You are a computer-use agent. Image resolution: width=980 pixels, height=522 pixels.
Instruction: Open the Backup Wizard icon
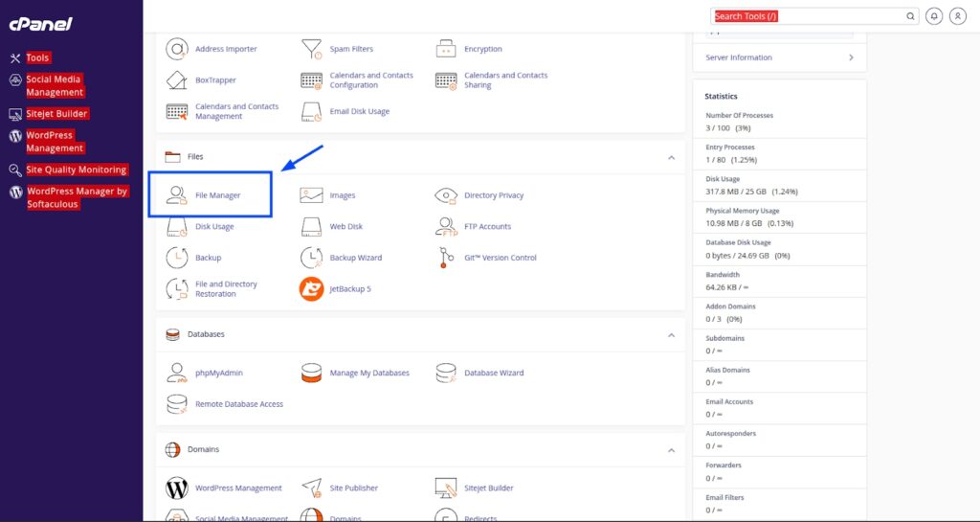[x=311, y=258]
